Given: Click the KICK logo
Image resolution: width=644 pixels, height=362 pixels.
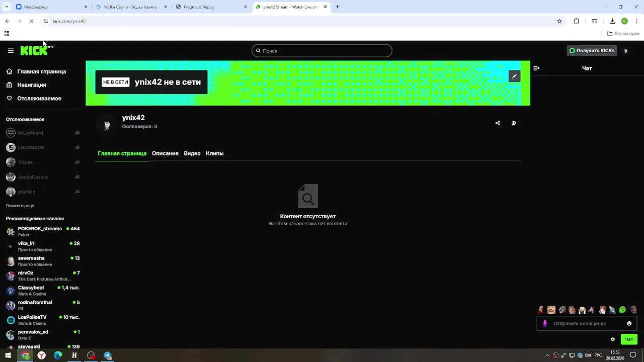Looking at the screenshot, I should click(x=34, y=50).
